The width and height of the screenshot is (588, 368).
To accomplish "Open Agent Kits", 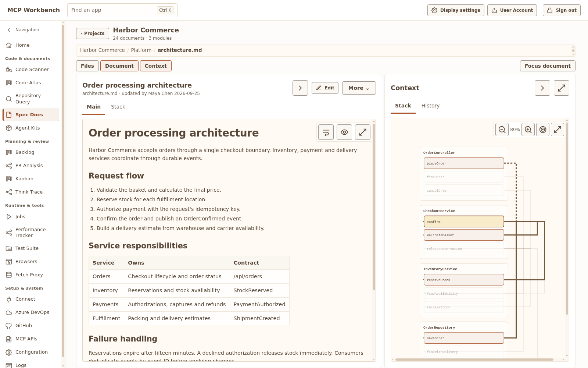I will click(x=31, y=128).
